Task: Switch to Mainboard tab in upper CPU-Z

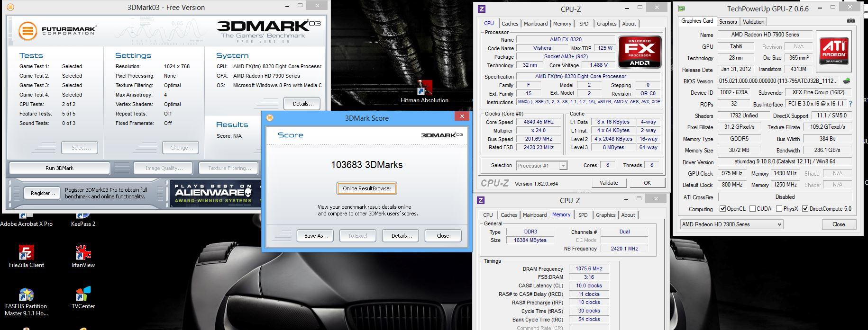Action: pos(536,24)
